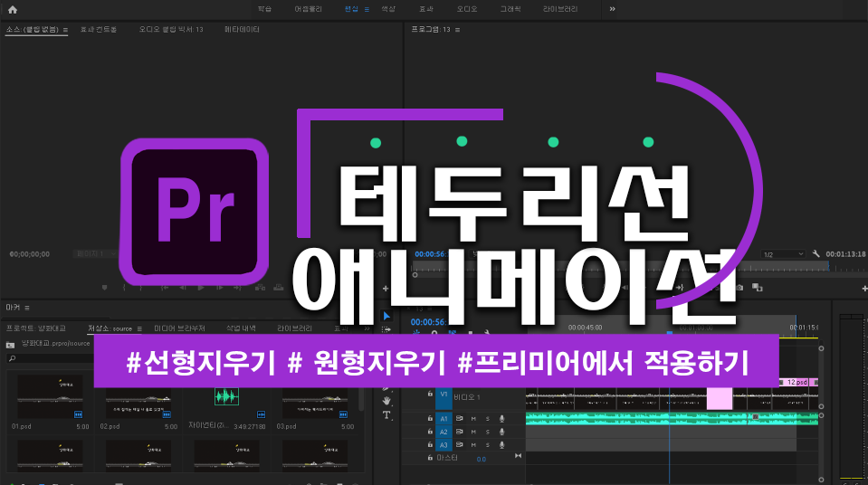
Task: Click the 마스터 volume 0.0 value
Action: pyautogui.click(x=481, y=459)
